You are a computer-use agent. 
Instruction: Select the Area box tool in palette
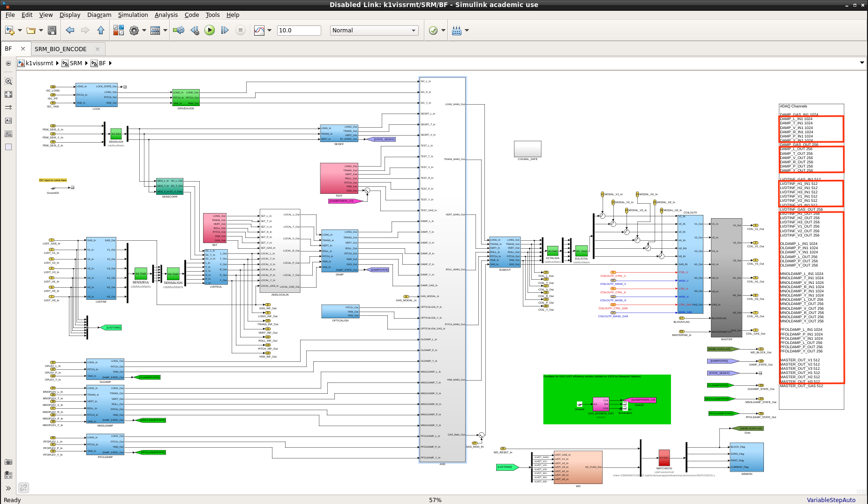point(8,147)
